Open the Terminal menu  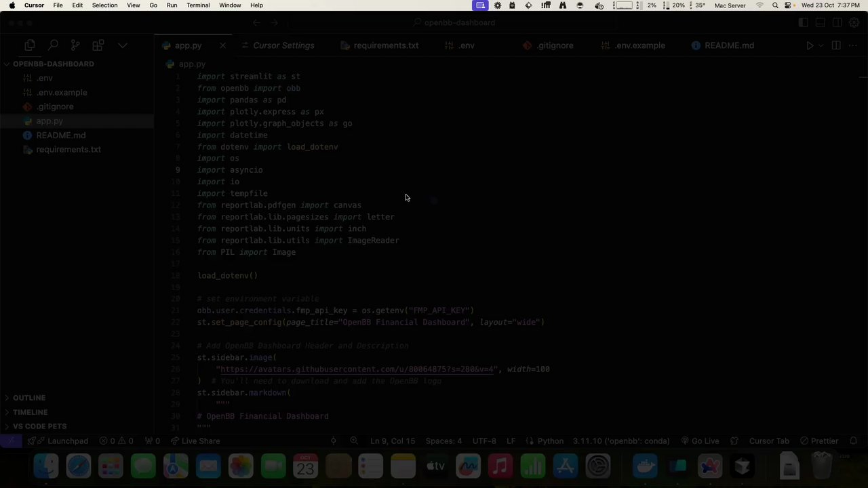pos(198,5)
